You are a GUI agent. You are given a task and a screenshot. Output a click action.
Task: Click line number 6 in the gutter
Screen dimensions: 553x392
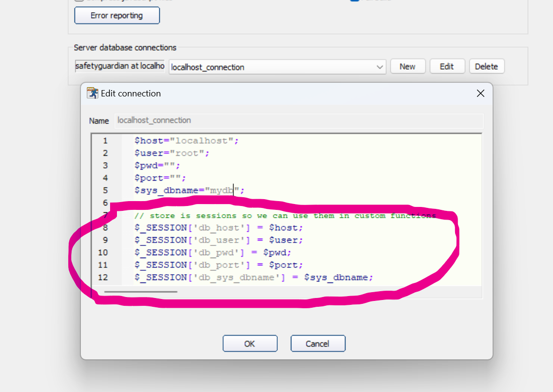coord(106,203)
